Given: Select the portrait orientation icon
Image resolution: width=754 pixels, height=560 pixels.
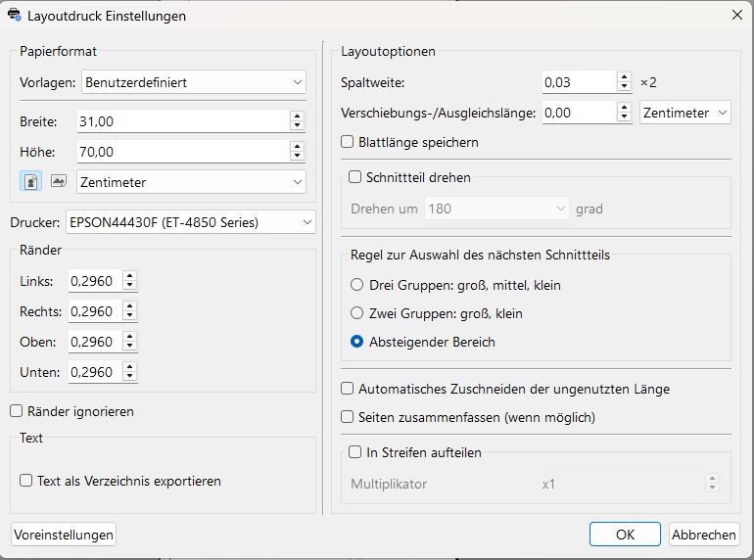Looking at the screenshot, I should [x=30, y=181].
